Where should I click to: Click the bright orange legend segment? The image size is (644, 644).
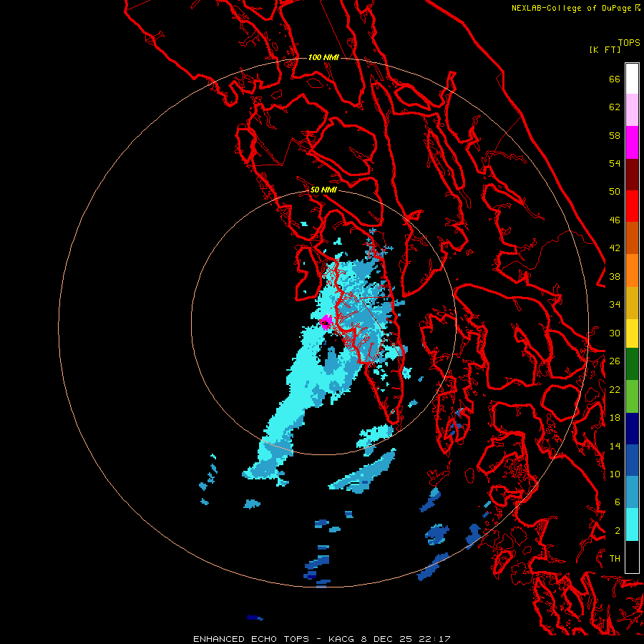click(x=632, y=270)
